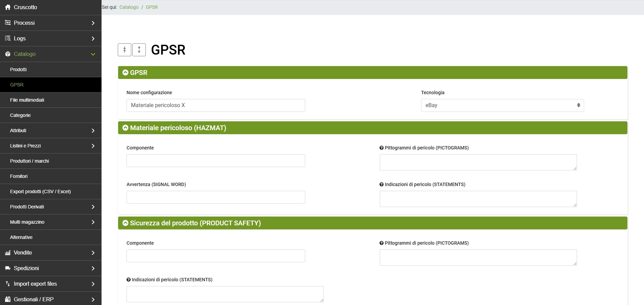Open the Tecnologia dropdown showing eBay
Image resolution: width=644 pixels, height=305 pixels.
pos(502,105)
